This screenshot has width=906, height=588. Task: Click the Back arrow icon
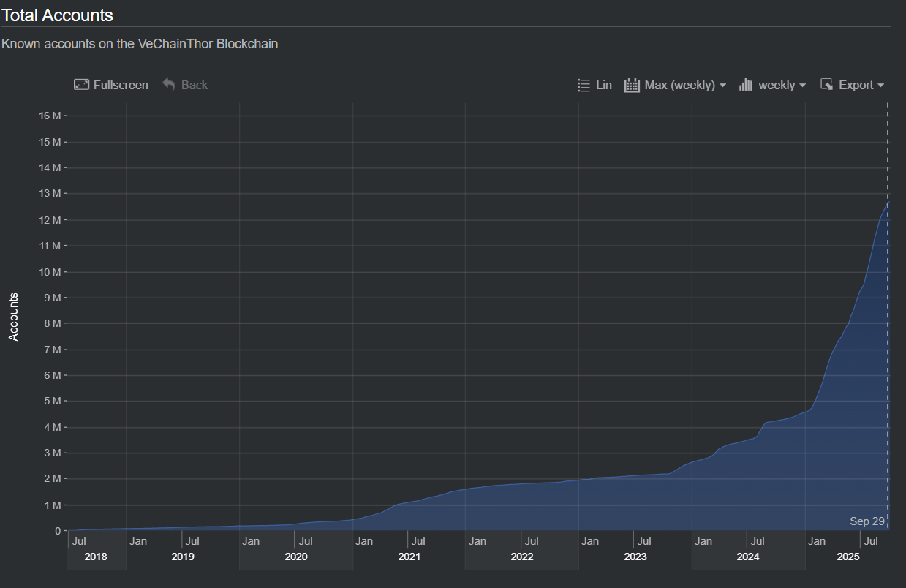click(x=169, y=85)
